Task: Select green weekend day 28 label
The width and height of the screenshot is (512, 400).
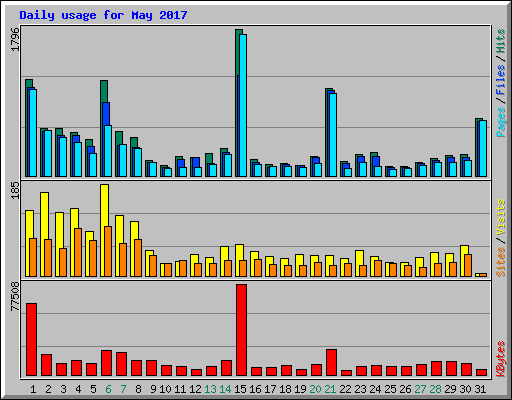Action: click(x=435, y=389)
